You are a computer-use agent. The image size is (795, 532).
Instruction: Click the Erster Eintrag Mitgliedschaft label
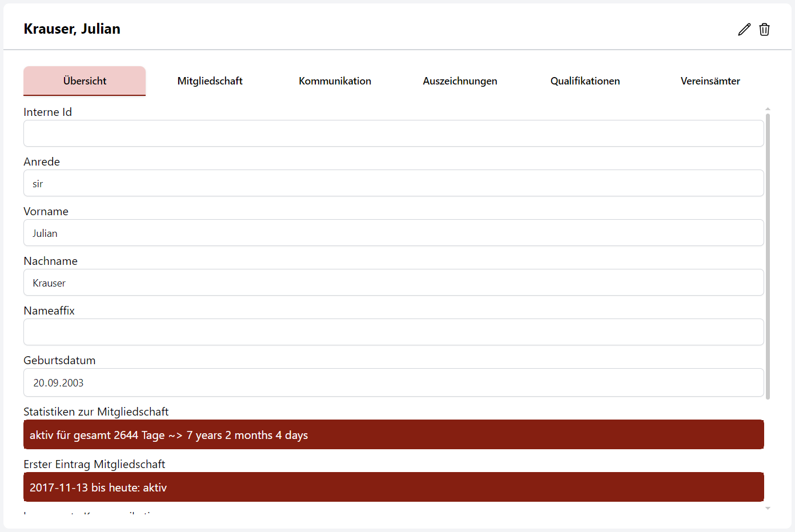[x=94, y=464]
